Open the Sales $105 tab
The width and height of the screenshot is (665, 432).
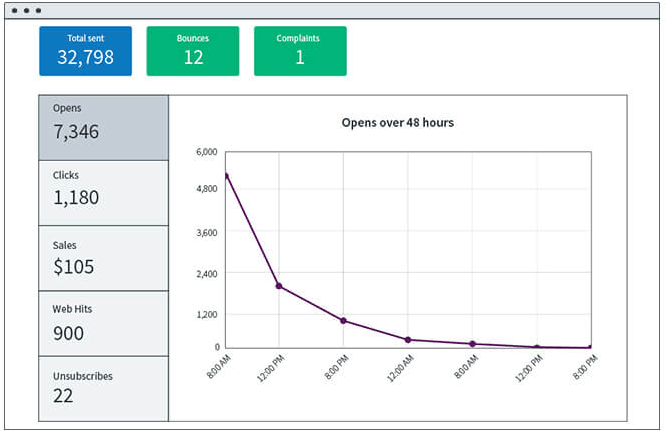[x=103, y=258]
